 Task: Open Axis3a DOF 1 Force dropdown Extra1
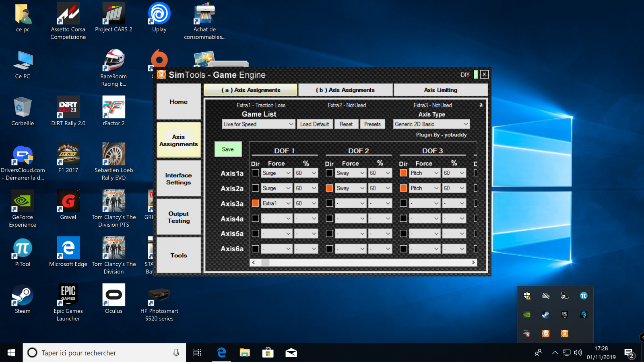pos(277,203)
